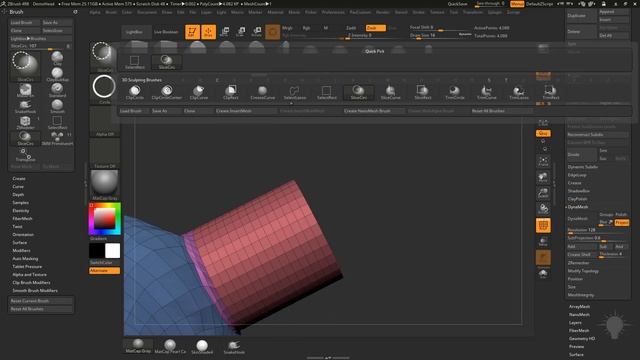Choose Standard brush in Brush palette
640x360 pixels.
click(57, 90)
